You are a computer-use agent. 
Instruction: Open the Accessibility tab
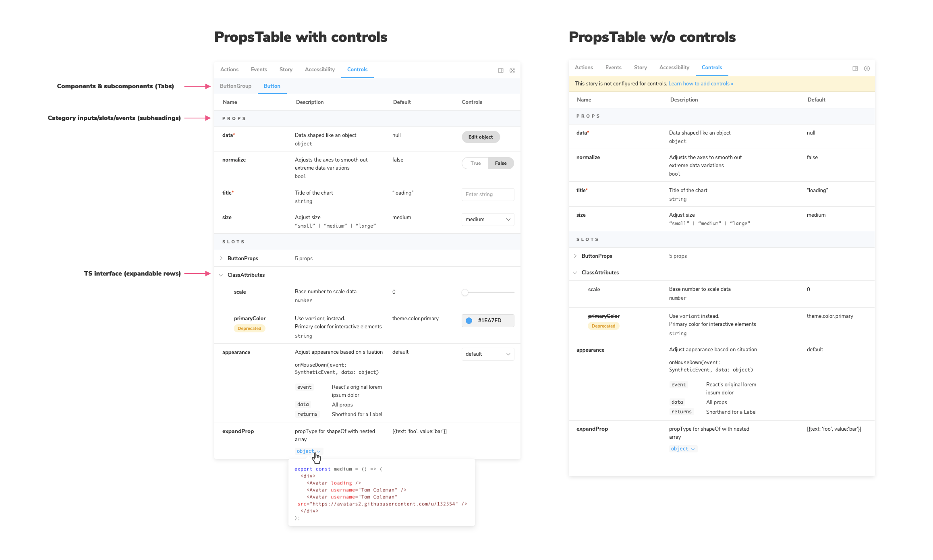click(x=319, y=69)
